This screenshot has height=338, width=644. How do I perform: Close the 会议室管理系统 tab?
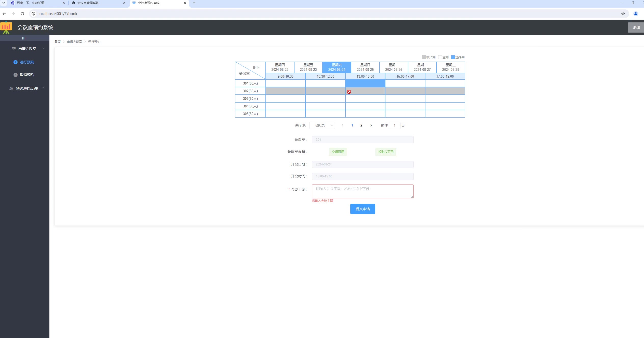pyautogui.click(x=124, y=3)
